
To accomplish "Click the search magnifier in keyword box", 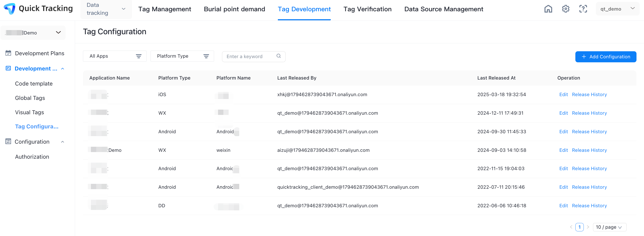I will click(279, 56).
